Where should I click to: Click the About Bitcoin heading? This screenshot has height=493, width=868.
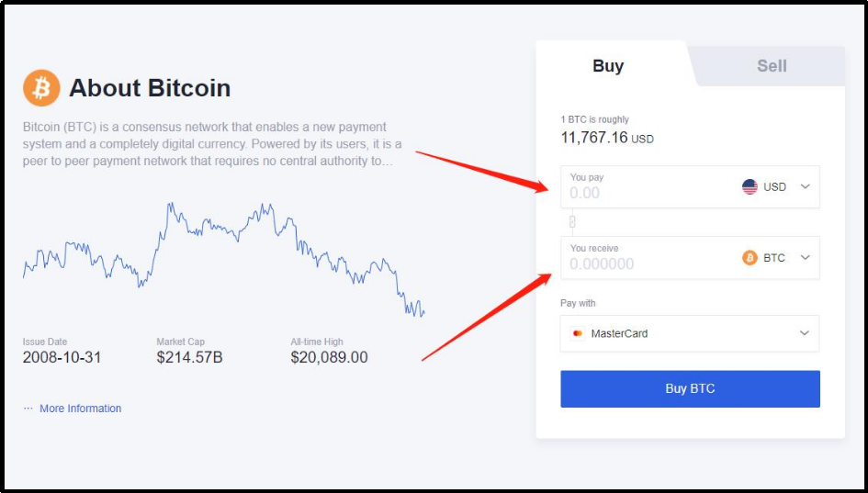coord(150,88)
